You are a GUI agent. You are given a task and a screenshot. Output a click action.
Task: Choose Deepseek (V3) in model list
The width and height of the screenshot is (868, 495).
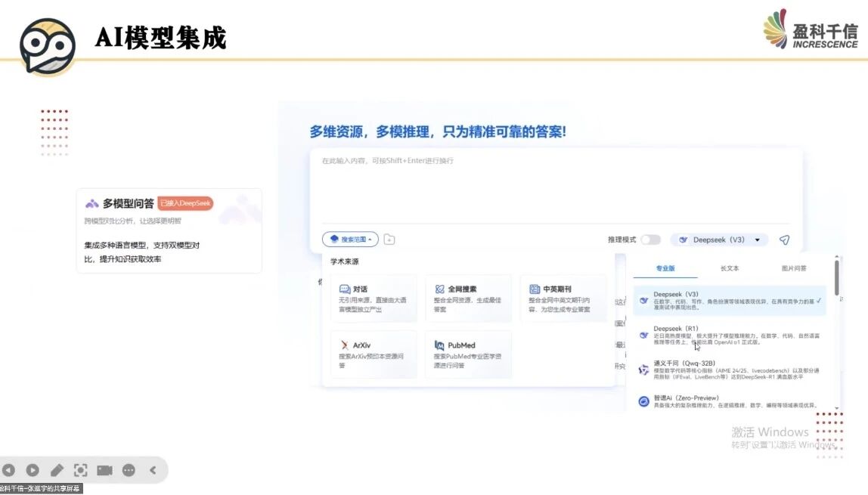click(730, 301)
